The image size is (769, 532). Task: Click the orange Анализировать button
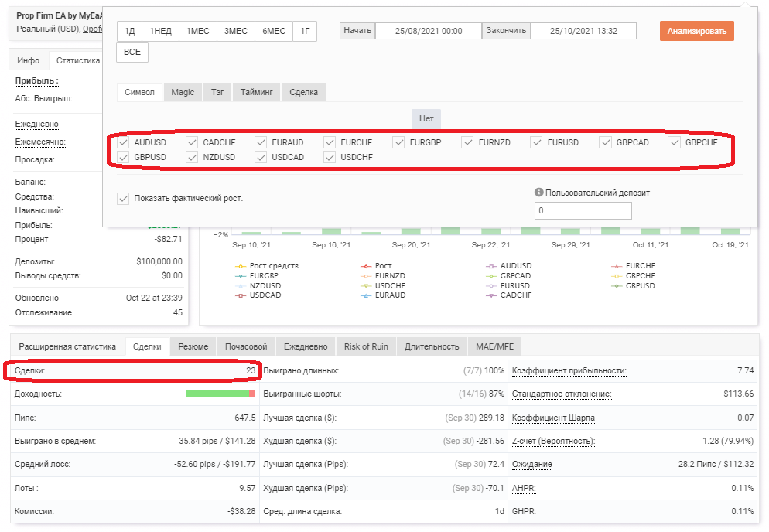pyautogui.click(x=697, y=31)
